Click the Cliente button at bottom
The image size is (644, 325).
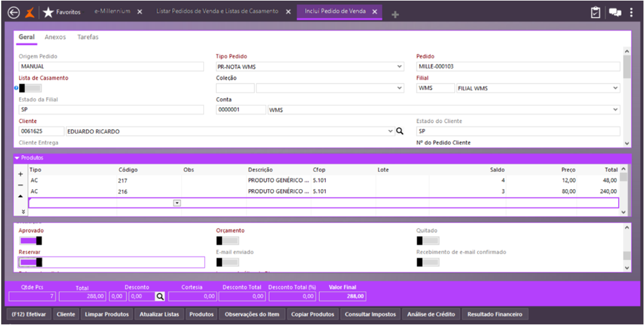[x=66, y=315]
